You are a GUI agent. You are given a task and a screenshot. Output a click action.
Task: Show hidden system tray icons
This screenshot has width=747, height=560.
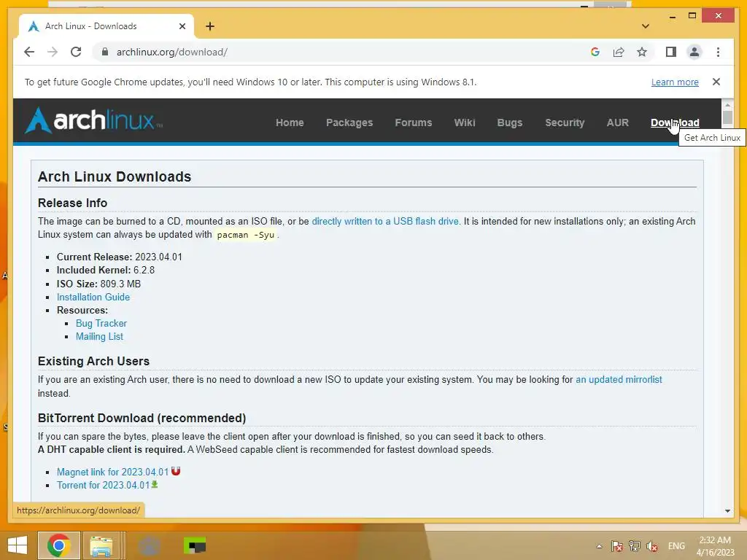coord(600,546)
